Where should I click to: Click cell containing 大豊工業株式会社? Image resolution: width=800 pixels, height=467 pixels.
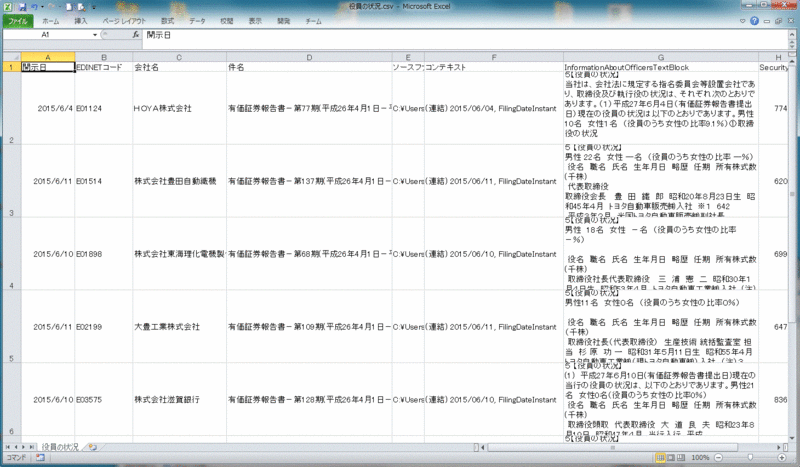pyautogui.click(x=179, y=327)
